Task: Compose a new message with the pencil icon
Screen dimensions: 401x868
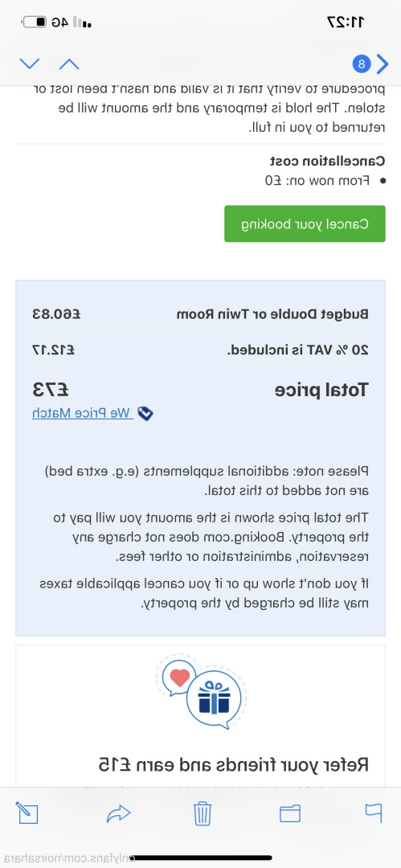Action: [x=27, y=812]
